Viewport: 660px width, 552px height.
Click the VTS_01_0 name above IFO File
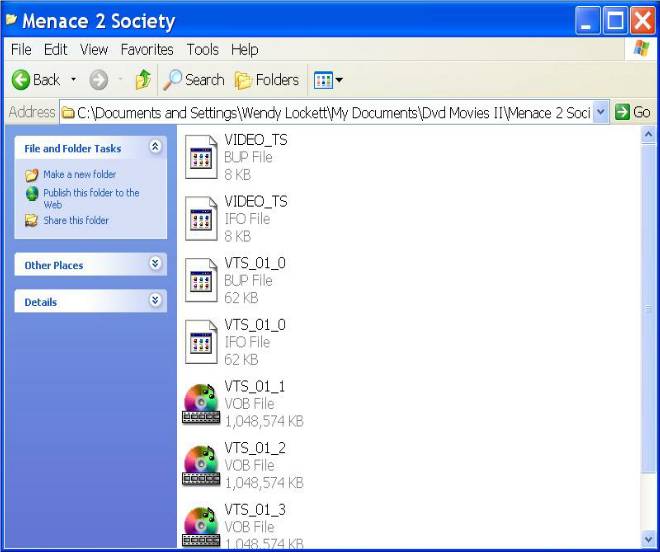pyautogui.click(x=255, y=325)
